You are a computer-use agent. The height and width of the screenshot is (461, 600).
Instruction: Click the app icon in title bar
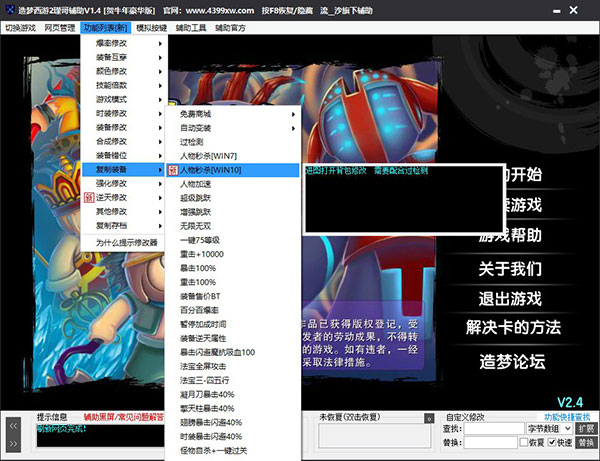[x=10, y=10]
